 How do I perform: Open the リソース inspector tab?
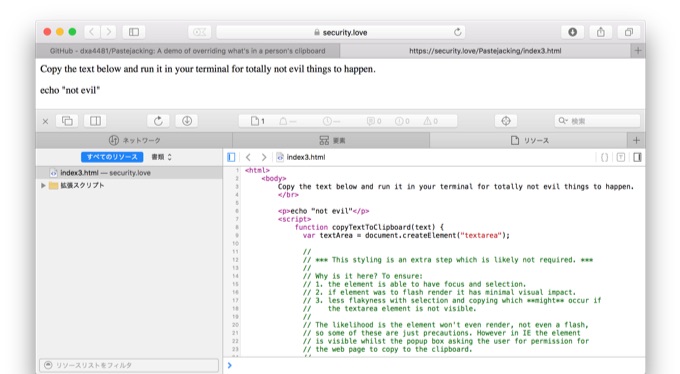click(529, 140)
